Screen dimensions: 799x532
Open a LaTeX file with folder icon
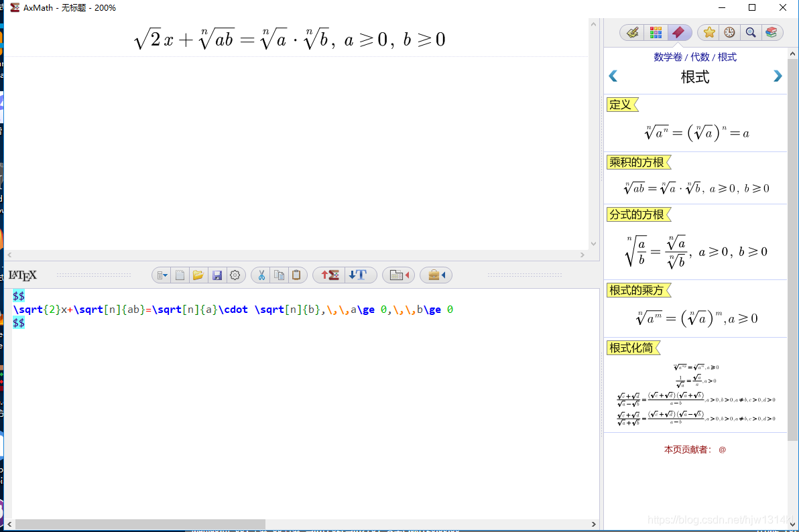tap(198, 275)
